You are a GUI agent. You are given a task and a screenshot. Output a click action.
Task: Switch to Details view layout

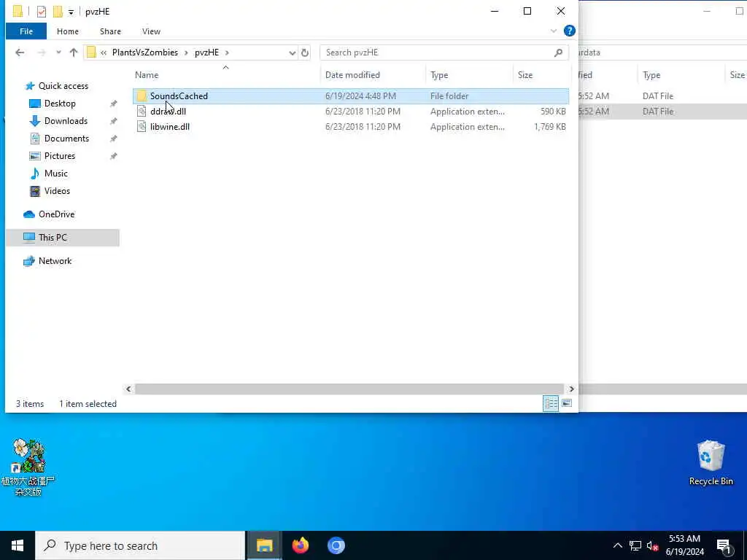click(x=551, y=404)
